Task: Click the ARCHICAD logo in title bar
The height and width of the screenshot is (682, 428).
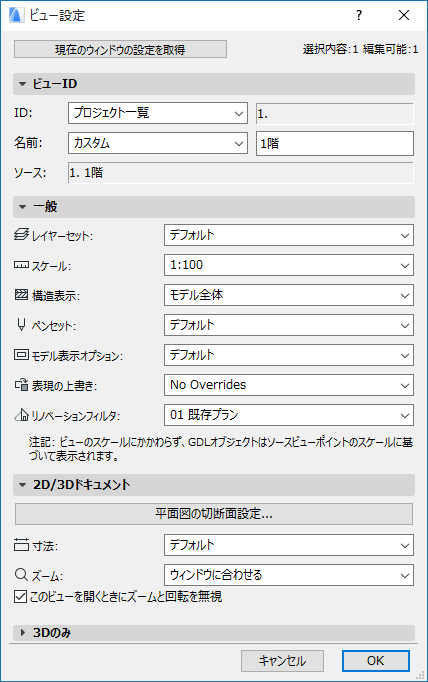Action: 17,15
